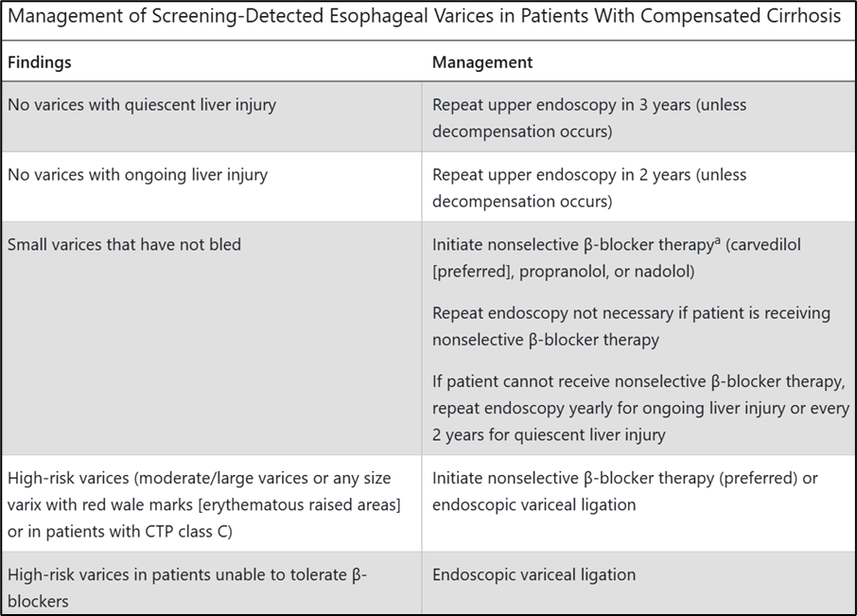Click the superscript 'a' footnote marker
This screenshot has height=616, width=857.
tap(717, 240)
